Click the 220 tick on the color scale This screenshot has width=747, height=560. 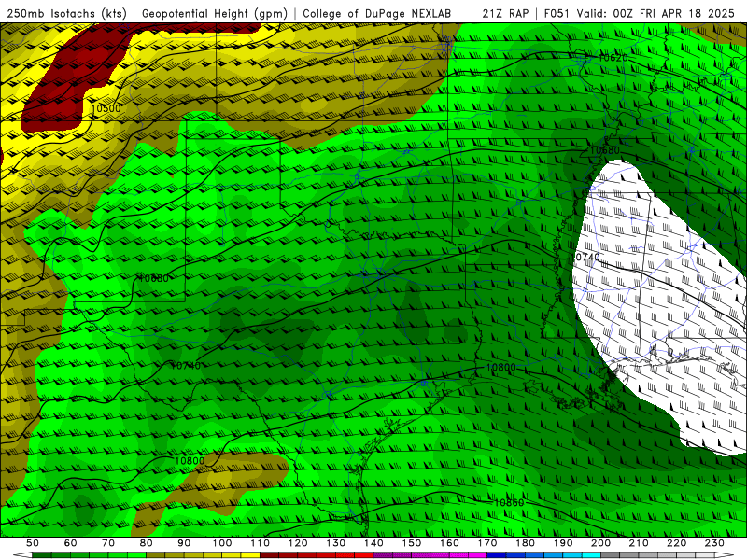[676, 543]
